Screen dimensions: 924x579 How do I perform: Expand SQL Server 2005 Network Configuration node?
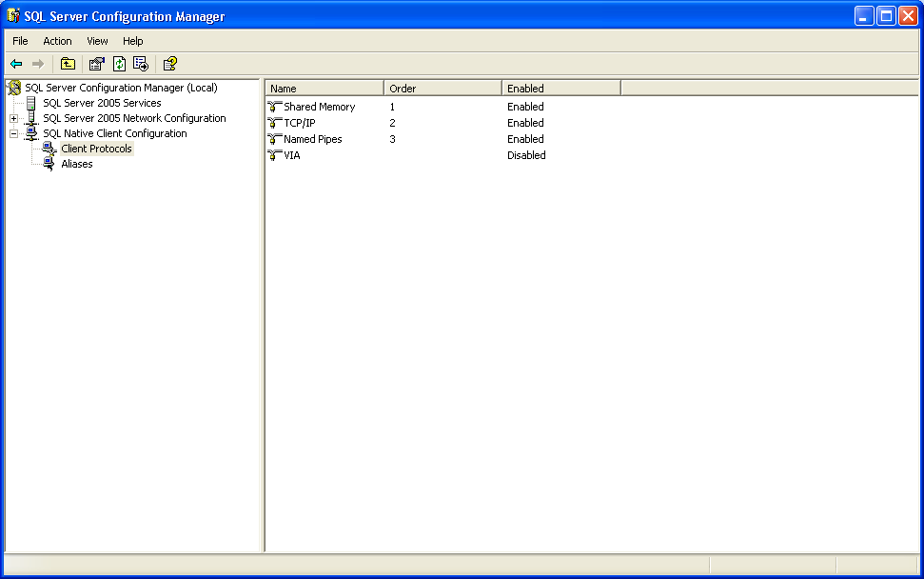coord(13,118)
